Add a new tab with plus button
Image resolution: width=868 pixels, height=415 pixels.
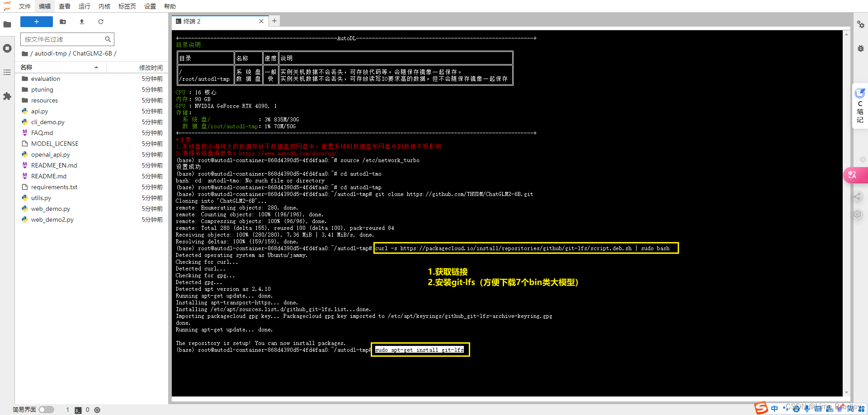point(274,21)
